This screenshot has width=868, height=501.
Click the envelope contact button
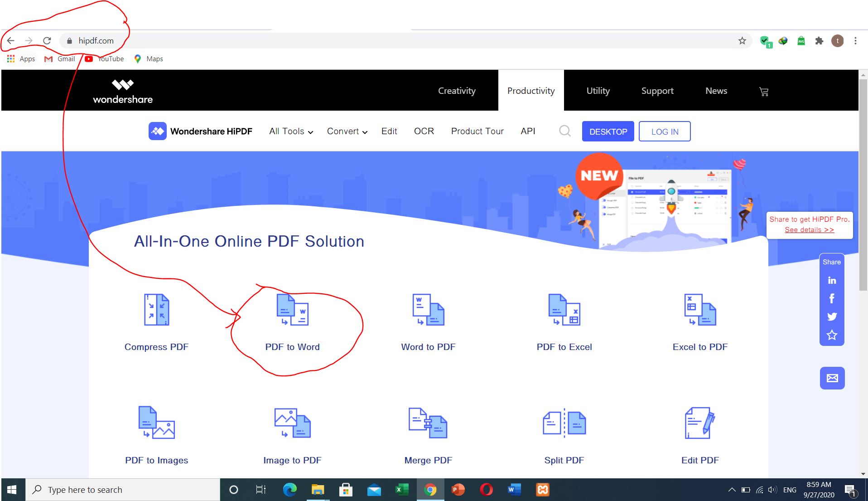click(832, 378)
